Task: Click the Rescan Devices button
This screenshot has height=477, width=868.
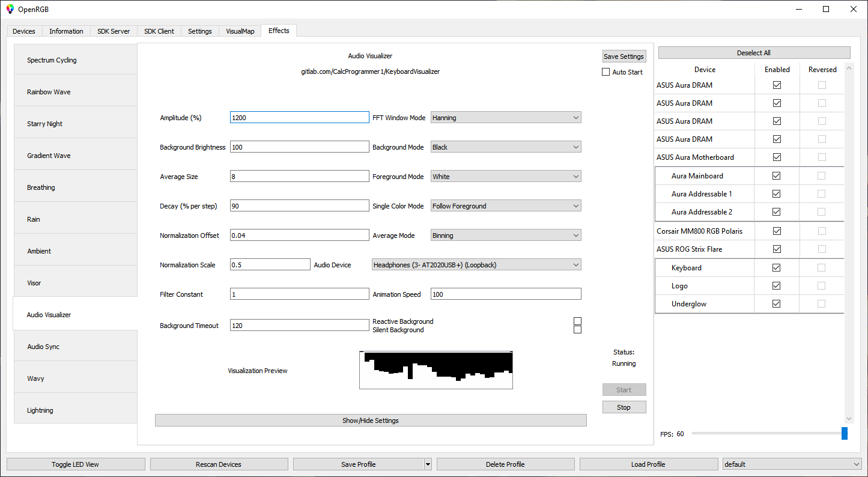Action: tap(219, 464)
